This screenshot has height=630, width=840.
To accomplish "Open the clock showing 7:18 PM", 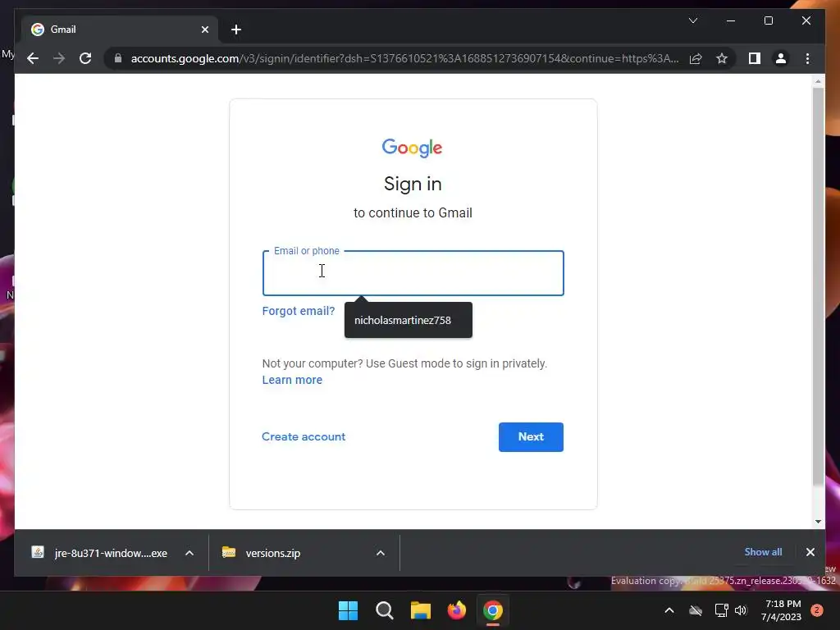I will [782, 610].
